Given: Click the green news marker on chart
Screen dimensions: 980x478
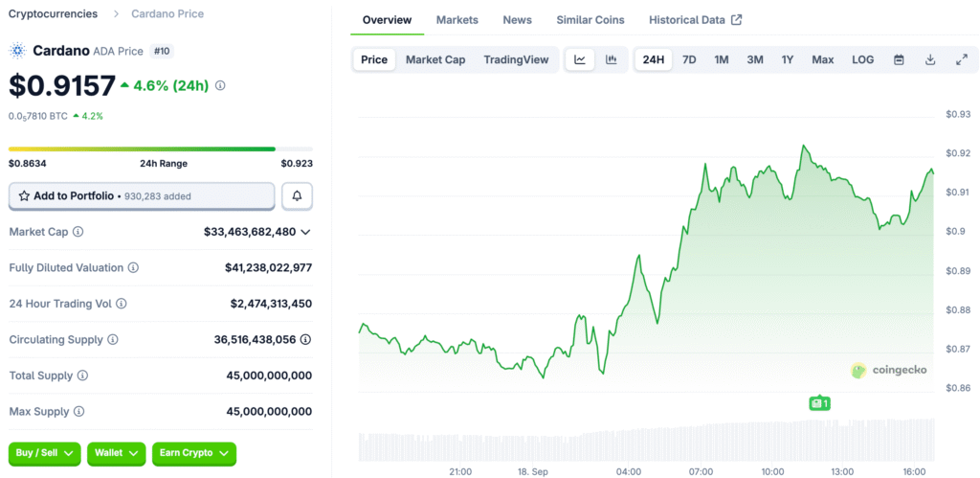Looking at the screenshot, I should (x=819, y=403).
